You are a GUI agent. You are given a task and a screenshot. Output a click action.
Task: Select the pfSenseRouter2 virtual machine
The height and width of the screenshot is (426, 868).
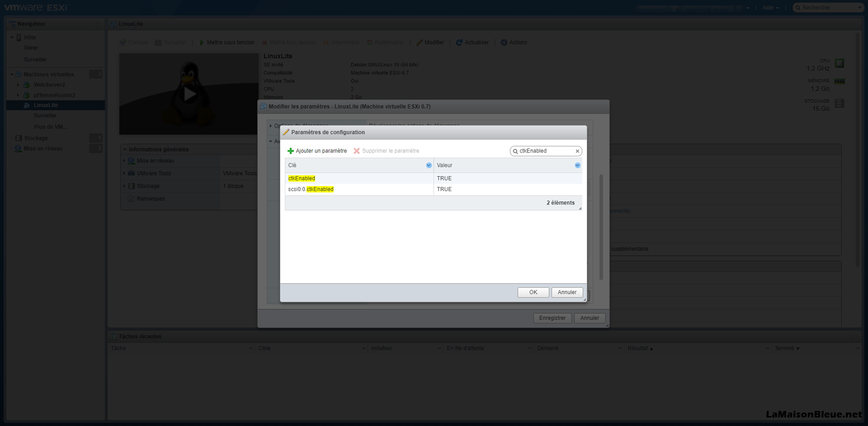[x=54, y=95]
